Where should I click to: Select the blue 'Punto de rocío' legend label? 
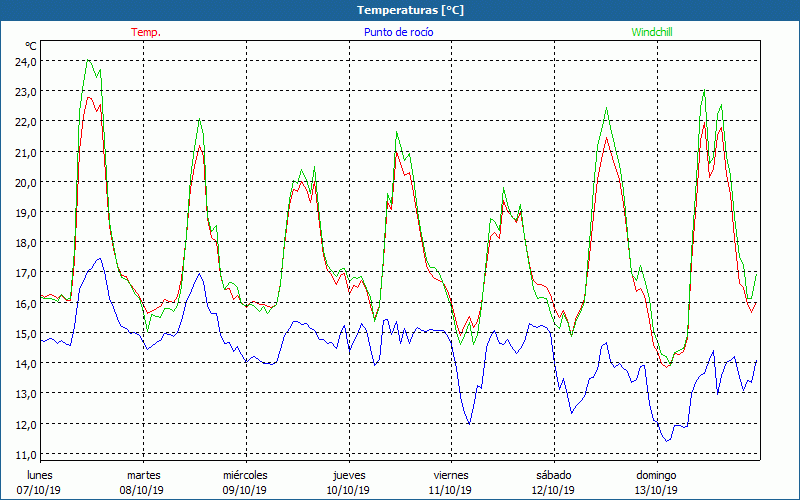pyautogui.click(x=398, y=32)
